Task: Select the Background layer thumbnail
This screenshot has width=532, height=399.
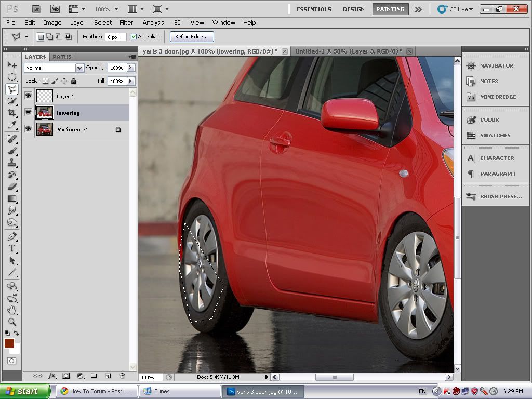Action: (x=44, y=129)
